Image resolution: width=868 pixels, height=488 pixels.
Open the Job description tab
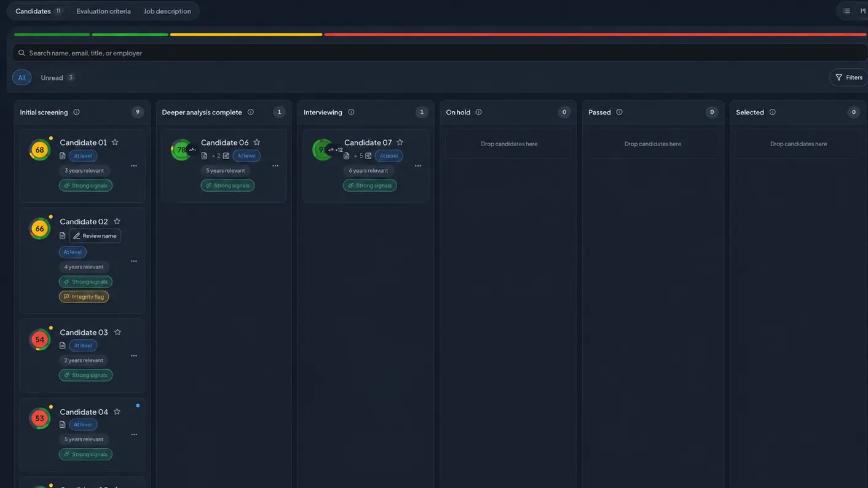[x=167, y=11]
